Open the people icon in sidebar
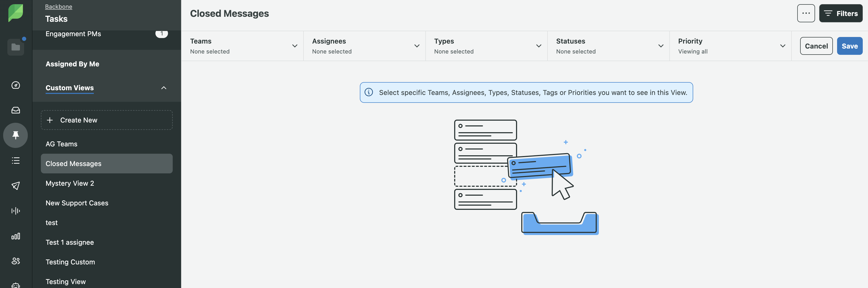Screen dimensions: 868x288 15,261
